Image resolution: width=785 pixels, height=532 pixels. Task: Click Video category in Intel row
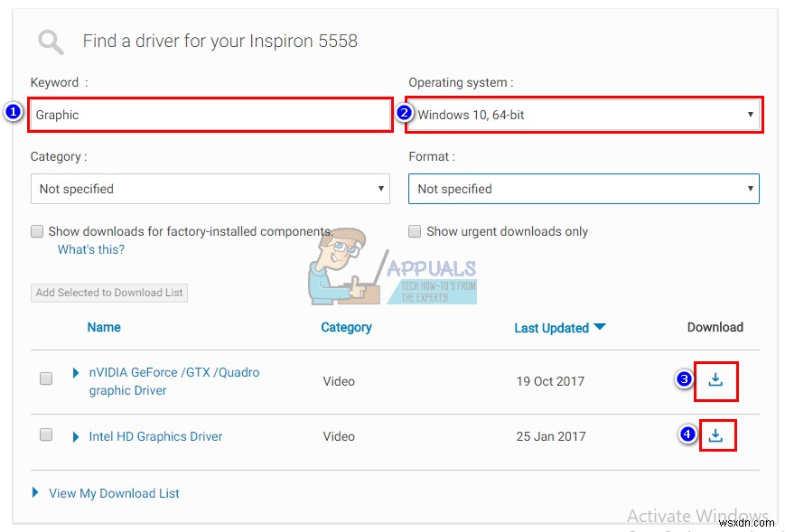[339, 436]
